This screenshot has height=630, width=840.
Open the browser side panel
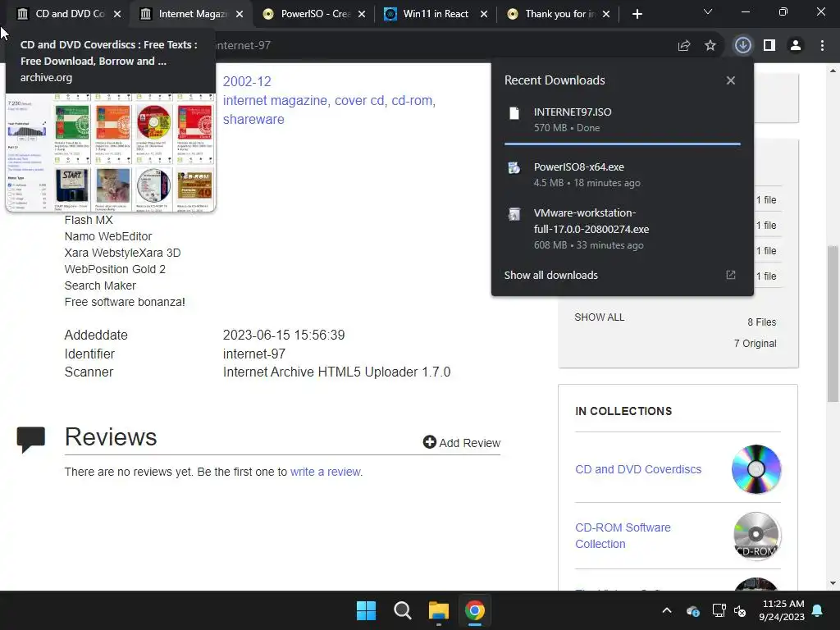(x=769, y=46)
